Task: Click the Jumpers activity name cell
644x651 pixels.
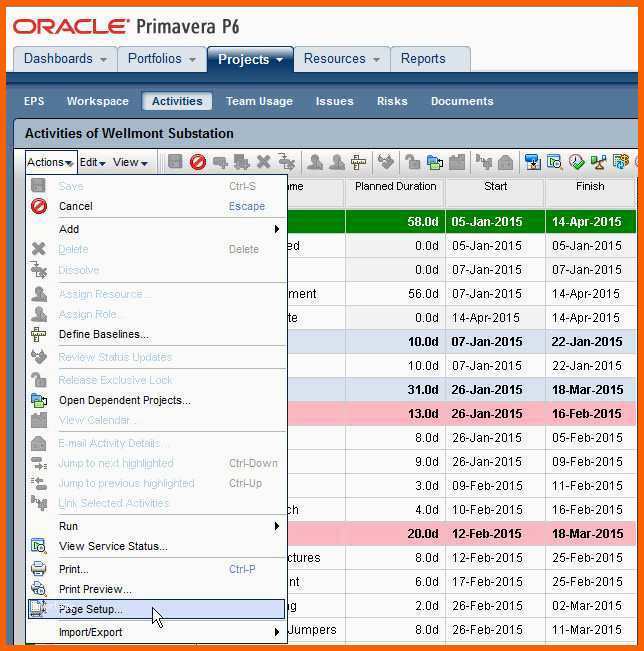Action: (316, 630)
